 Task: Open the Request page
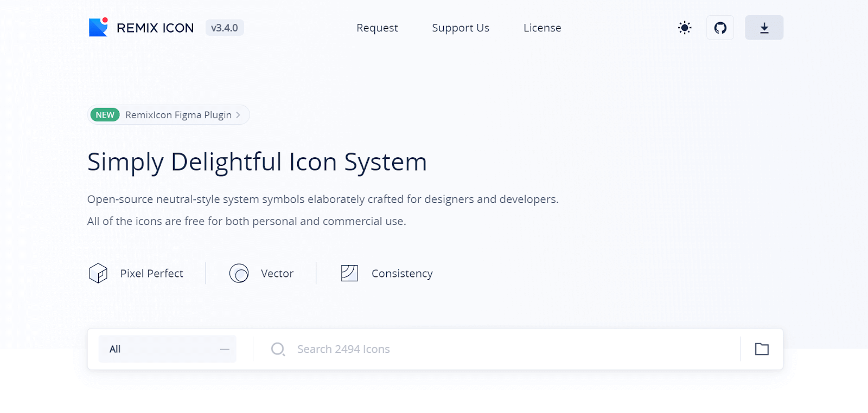click(x=377, y=28)
